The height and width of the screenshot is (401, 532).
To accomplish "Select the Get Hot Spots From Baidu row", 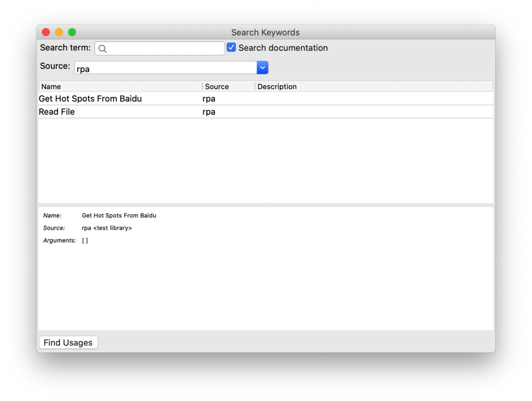I will 266,99.
